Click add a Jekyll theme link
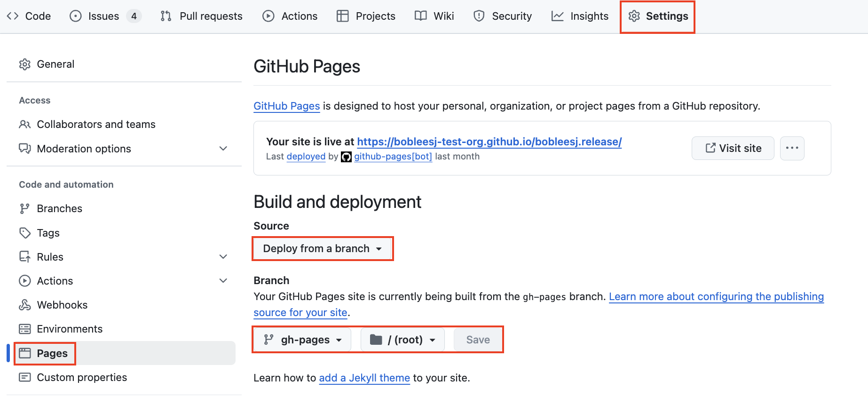This screenshot has width=868, height=397. click(x=364, y=378)
